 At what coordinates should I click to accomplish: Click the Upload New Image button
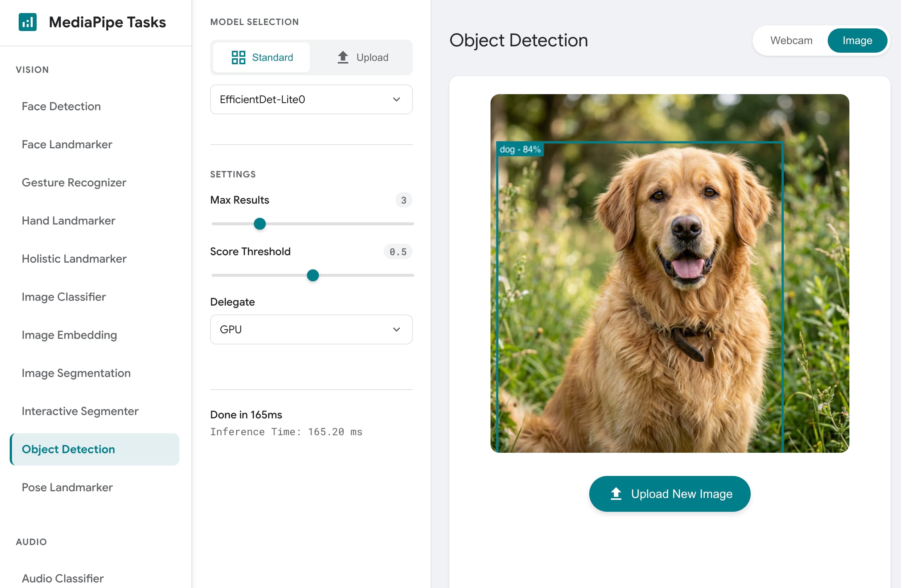pos(669,493)
